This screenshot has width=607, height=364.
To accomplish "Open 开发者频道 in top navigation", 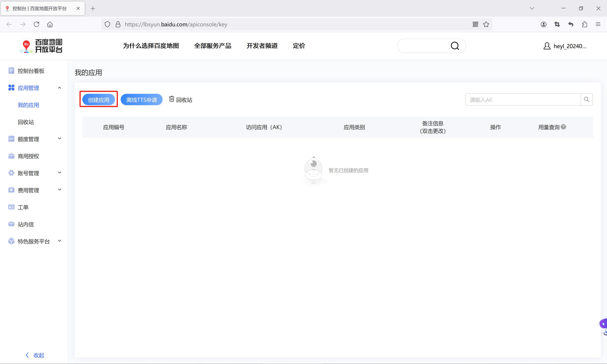I will coord(262,46).
